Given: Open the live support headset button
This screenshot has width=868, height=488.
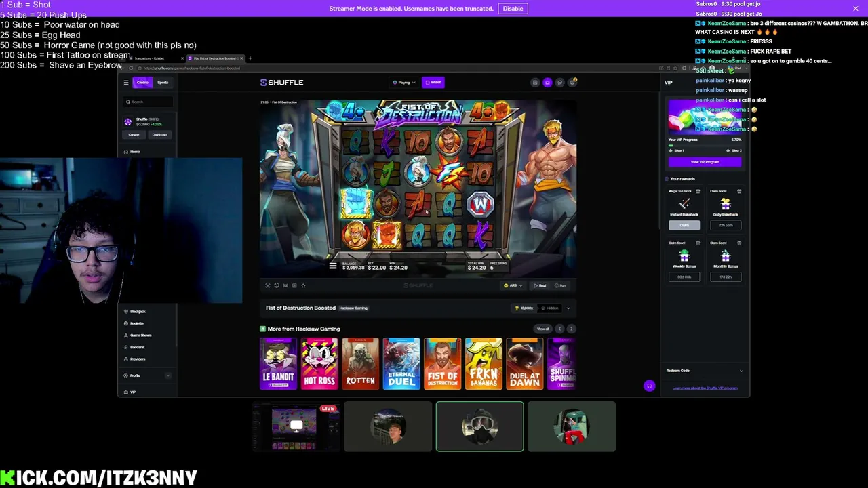Looking at the screenshot, I should pos(649,386).
